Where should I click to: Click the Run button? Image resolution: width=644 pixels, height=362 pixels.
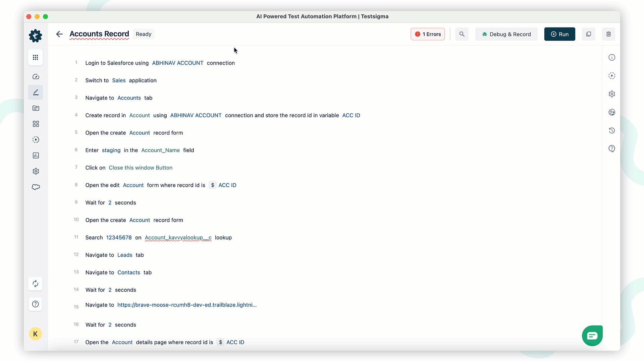[559, 34]
